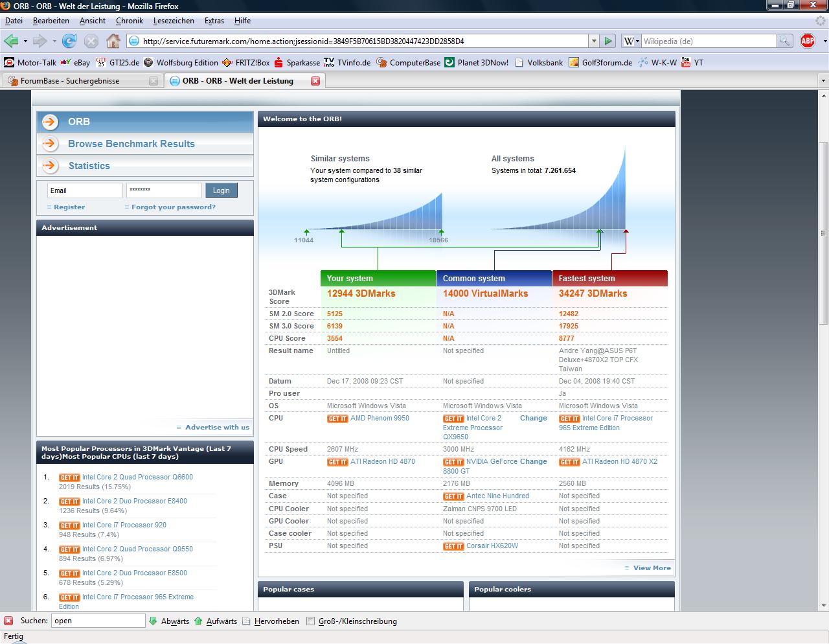Open the Home page icon

113,41
